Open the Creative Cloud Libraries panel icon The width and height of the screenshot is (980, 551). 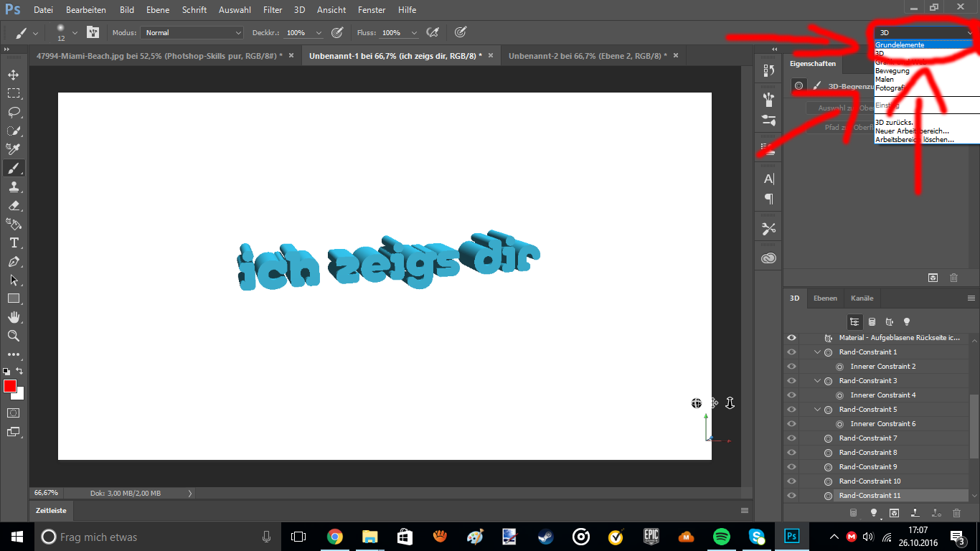(769, 258)
